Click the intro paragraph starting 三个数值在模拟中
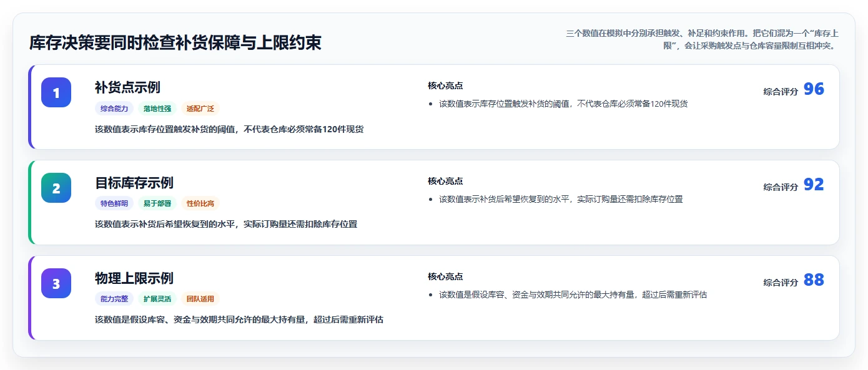This screenshot has height=370, width=868. (x=702, y=39)
